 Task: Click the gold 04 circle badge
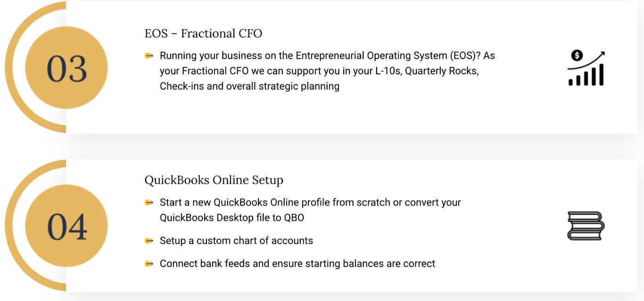point(66,226)
